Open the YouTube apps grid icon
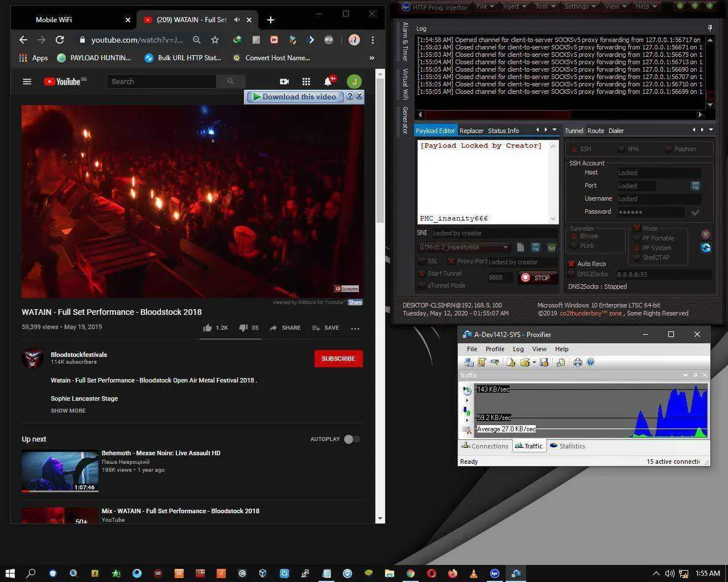The width and height of the screenshot is (728, 582). click(306, 81)
